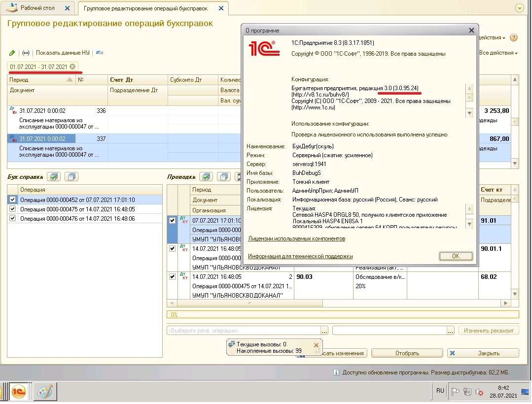Close the Рабочий стол tab

point(67,8)
